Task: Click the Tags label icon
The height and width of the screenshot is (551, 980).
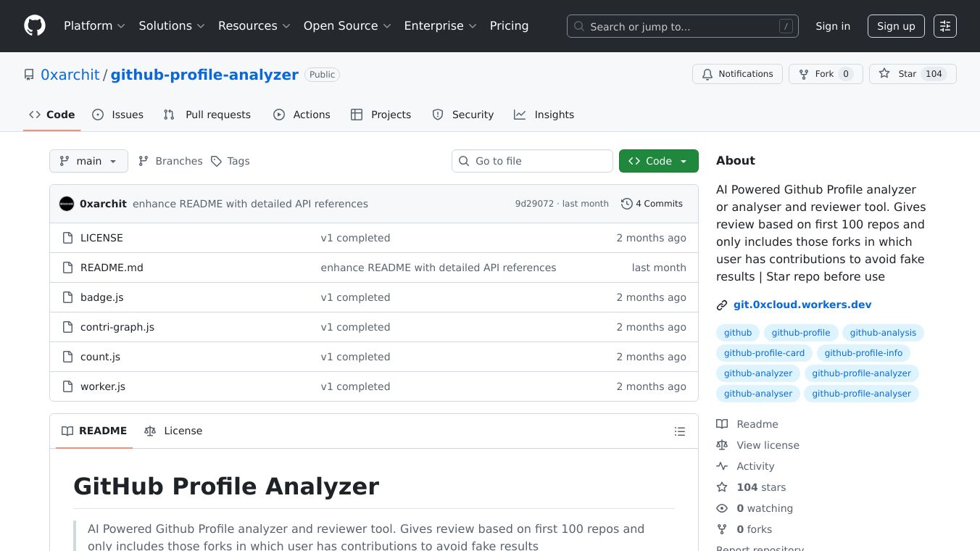Action: point(216,161)
